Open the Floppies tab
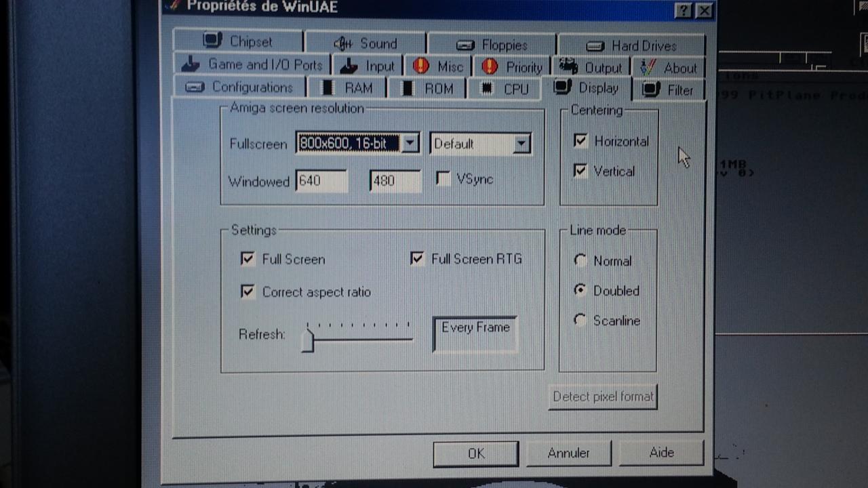 [x=492, y=45]
